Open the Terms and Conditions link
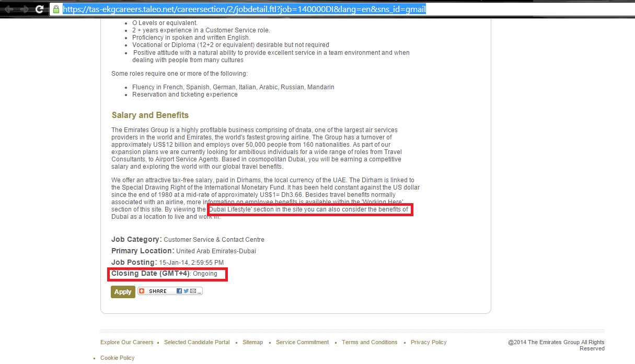The height and width of the screenshot is (364, 635). [370, 343]
